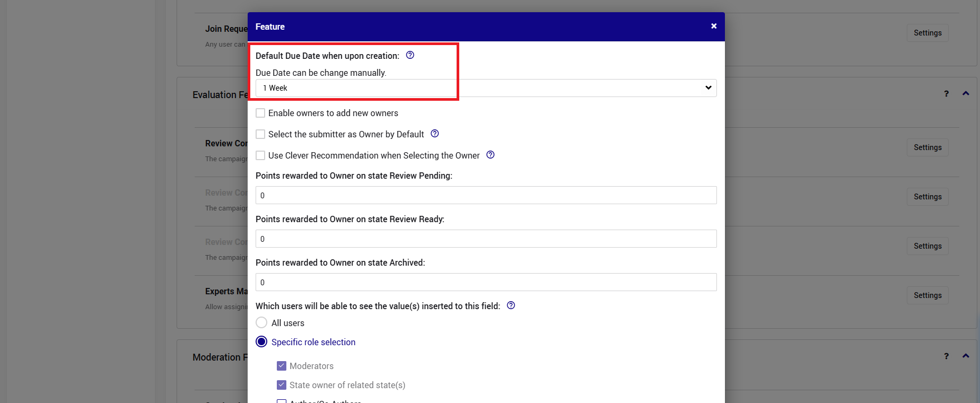The height and width of the screenshot is (403, 980).
Task: Open the 1 Week due date dropdown
Action: click(x=486, y=88)
